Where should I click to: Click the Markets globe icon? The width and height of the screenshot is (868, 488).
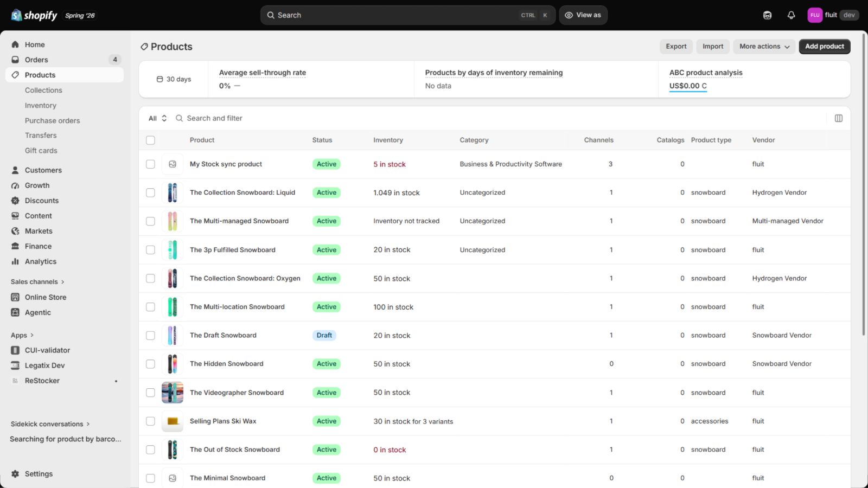tap(15, 231)
